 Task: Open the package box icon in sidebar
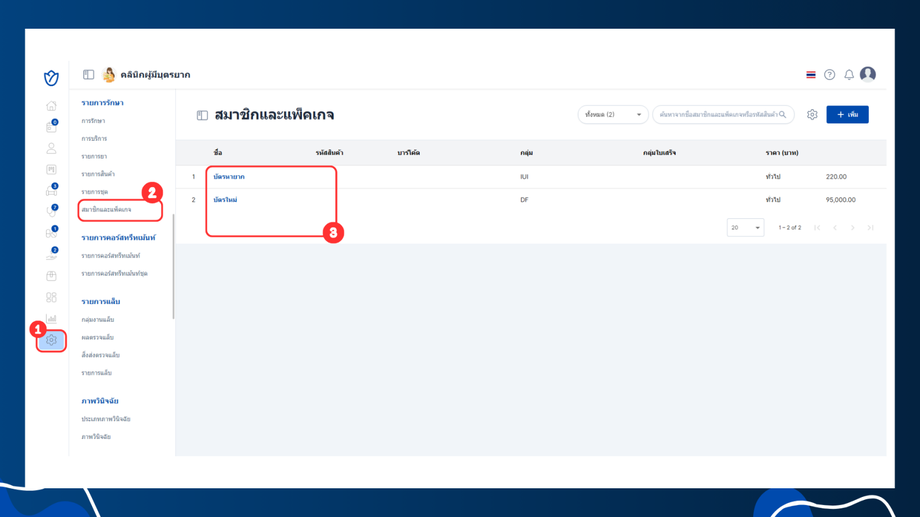click(x=51, y=276)
